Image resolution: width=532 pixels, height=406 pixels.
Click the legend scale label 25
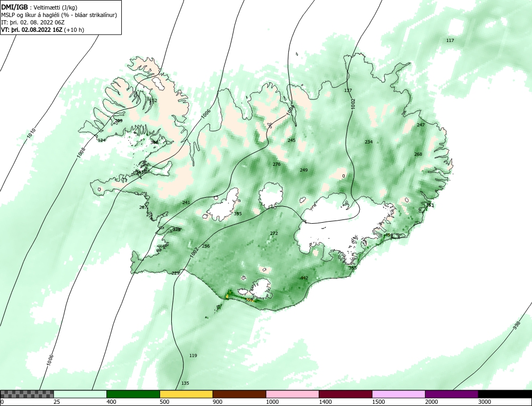57,402
